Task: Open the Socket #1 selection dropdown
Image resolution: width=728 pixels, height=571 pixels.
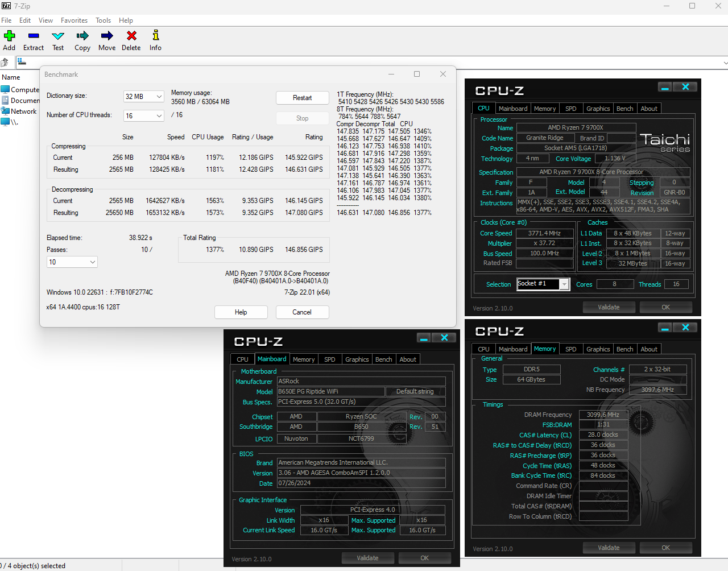Action: click(543, 284)
